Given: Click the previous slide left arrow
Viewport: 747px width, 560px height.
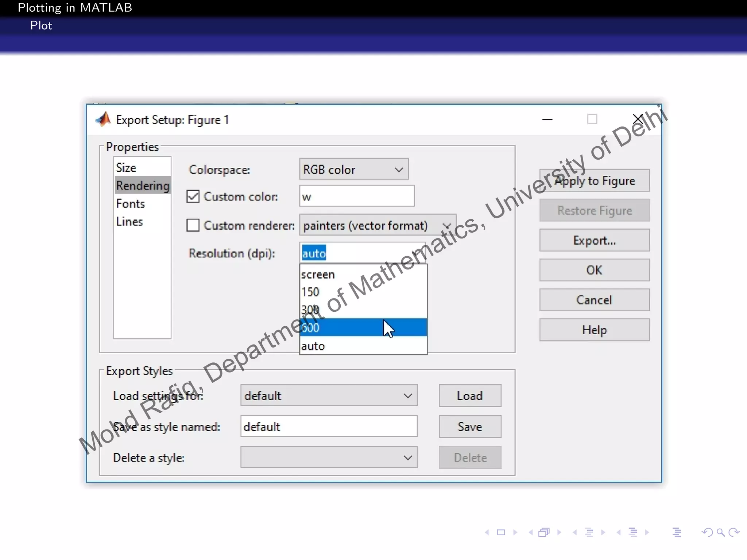Looking at the screenshot, I should 487,533.
